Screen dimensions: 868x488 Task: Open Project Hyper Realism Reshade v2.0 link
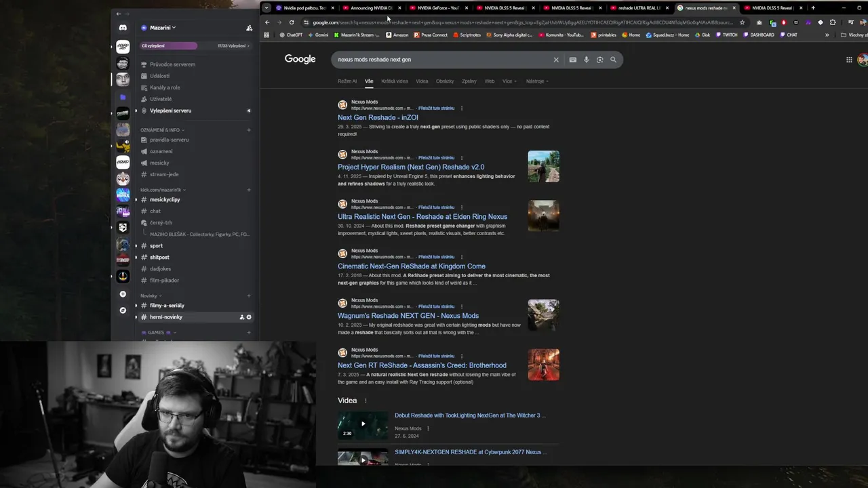tap(411, 167)
